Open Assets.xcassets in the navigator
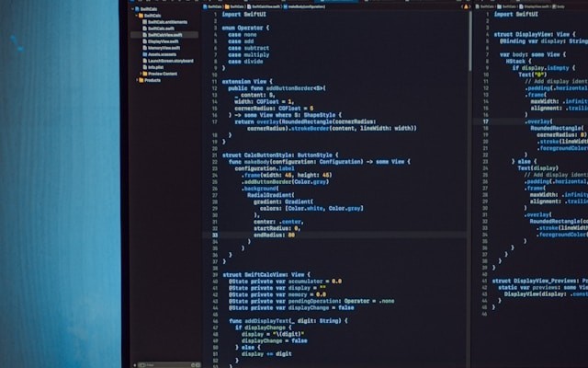 [162, 54]
